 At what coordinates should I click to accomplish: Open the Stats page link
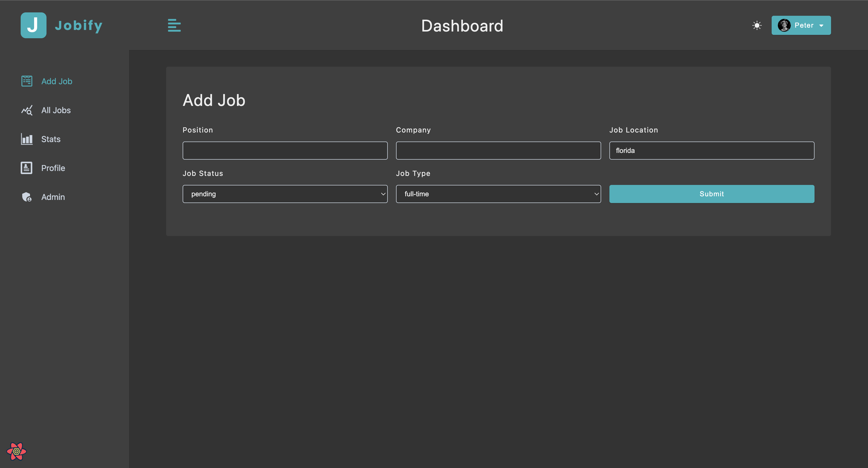click(51, 139)
